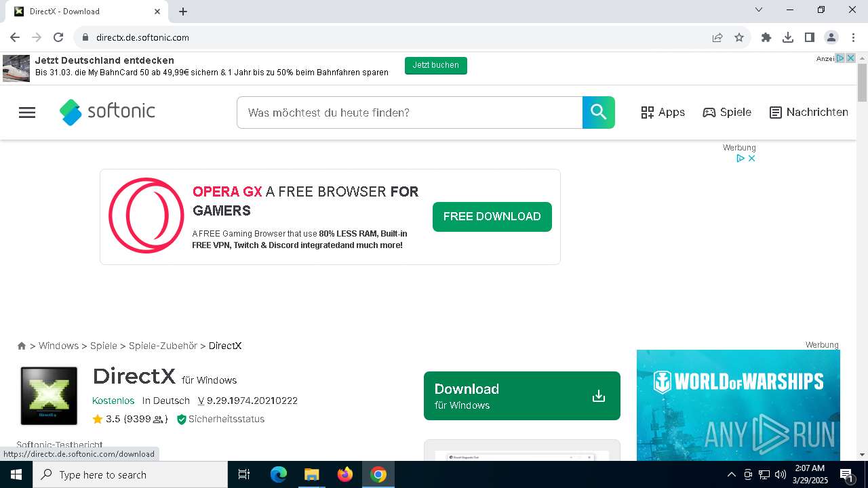
Task: Open the Softonic hamburger menu
Action: click(27, 113)
